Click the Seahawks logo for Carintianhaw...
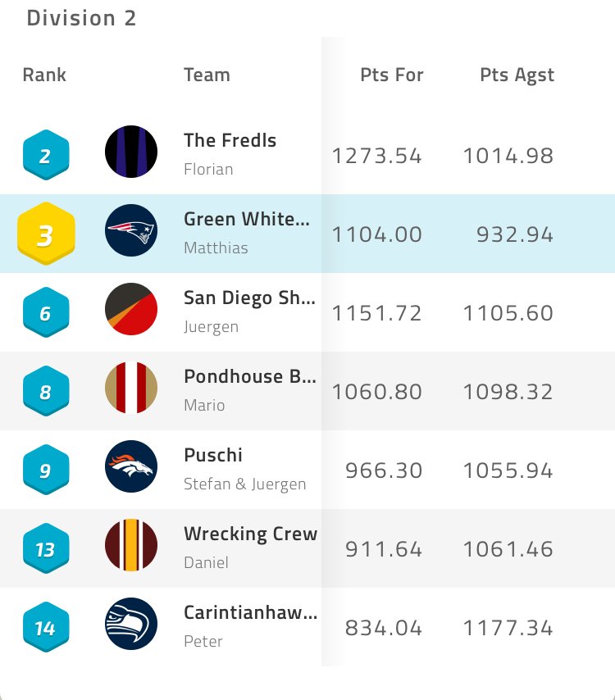The height and width of the screenshot is (700, 615). point(131,624)
